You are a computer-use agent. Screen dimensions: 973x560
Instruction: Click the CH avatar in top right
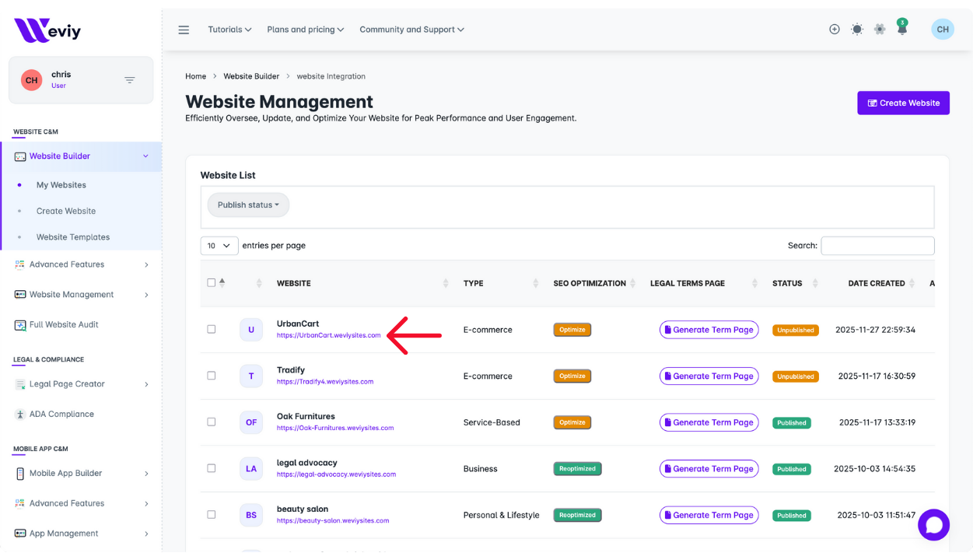(942, 30)
